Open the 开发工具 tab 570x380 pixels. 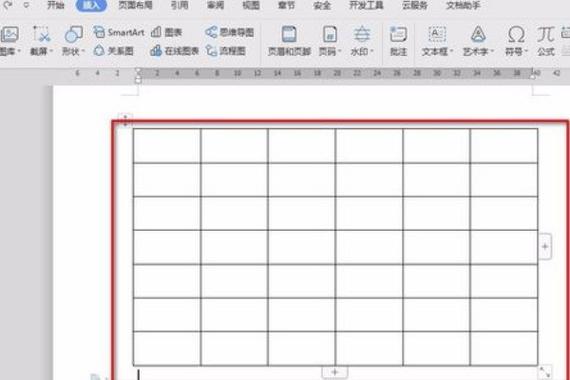click(x=366, y=5)
